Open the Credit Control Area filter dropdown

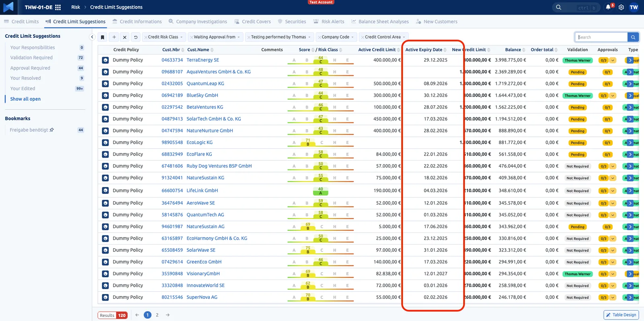pos(384,37)
